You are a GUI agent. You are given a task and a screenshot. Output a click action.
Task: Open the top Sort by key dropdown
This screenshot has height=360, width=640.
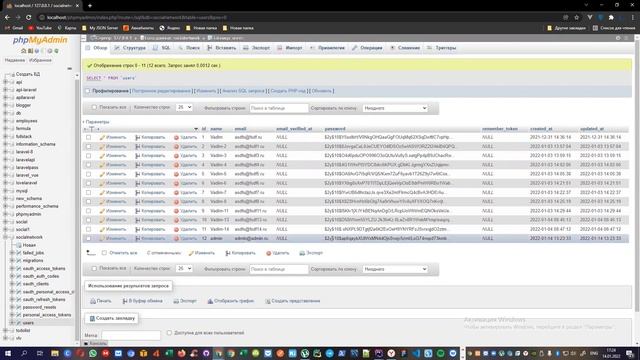pyautogui.click(x=395, y=108)
